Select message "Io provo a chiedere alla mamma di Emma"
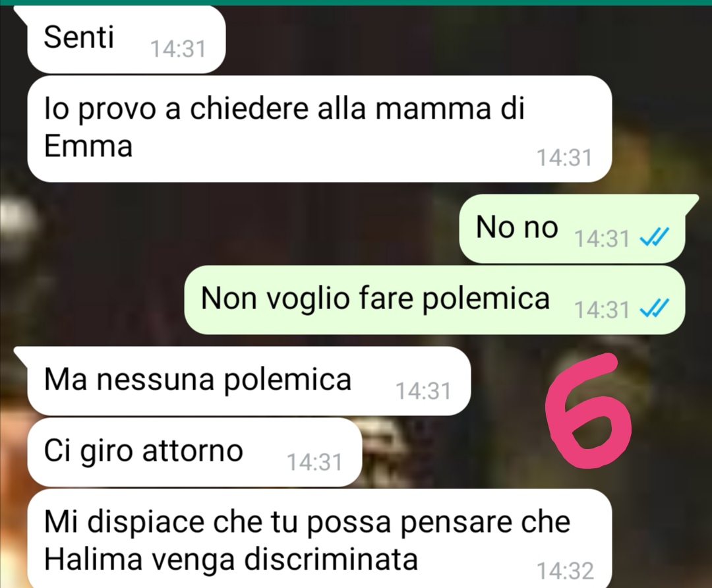Viewport: 712px width, 588px height. [319, 129]
